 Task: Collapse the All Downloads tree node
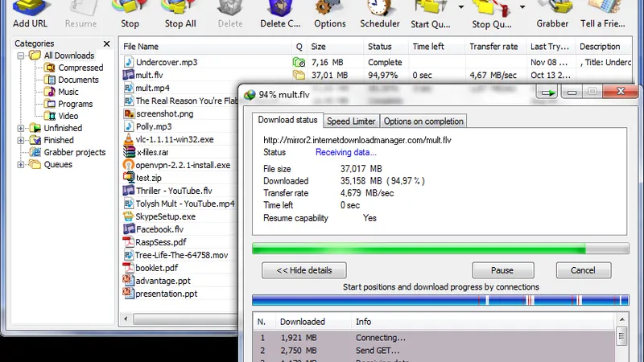21,56
